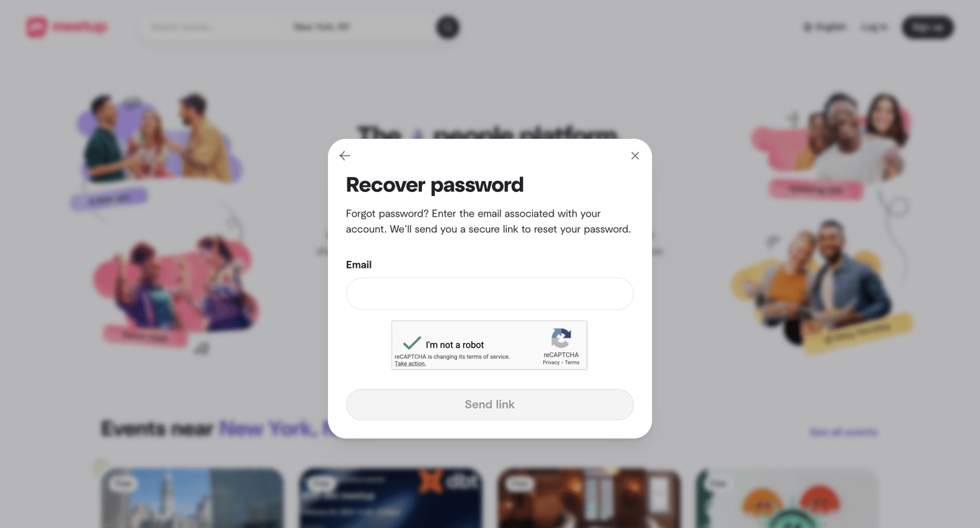Submit with the Send link button
Viewport: 980px width, 528px height.
point(489,404)
